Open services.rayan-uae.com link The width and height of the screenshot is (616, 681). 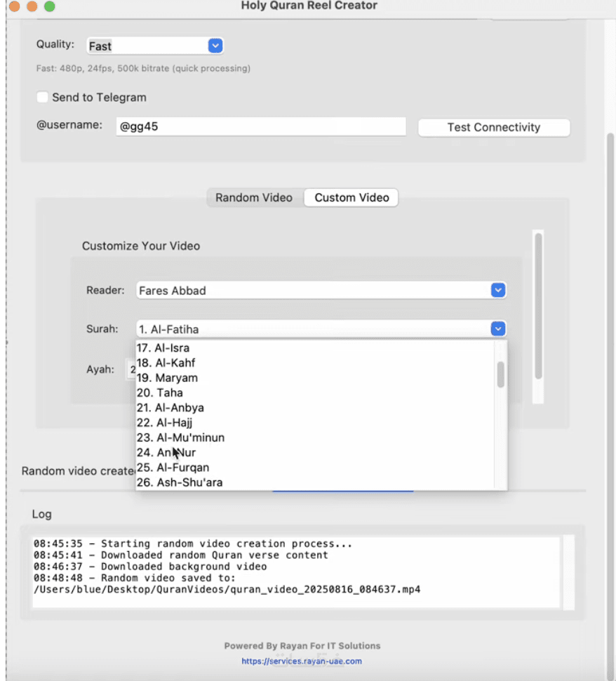click(302, 661)
